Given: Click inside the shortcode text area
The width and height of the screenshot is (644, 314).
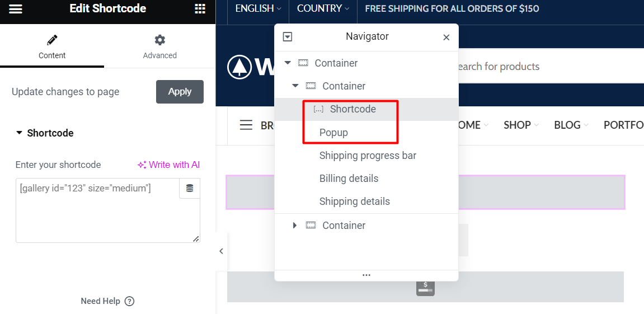Looking at the screenshot, I should click(98, 210).
